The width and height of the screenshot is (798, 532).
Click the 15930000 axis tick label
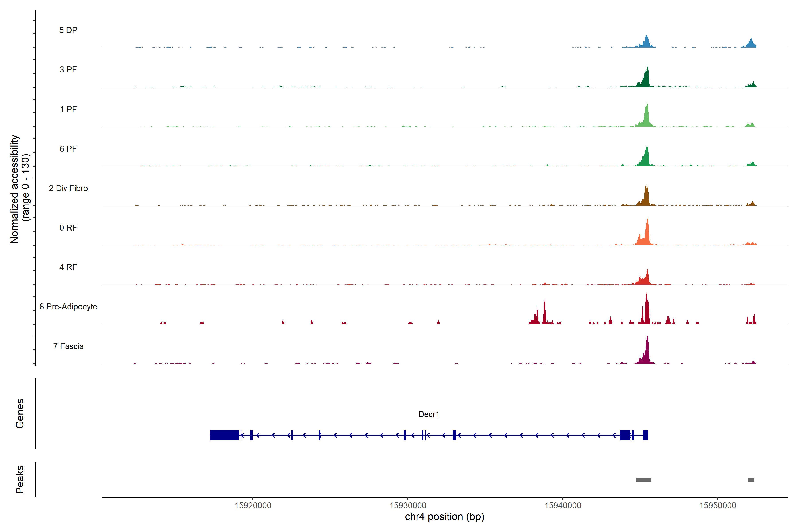(408, 506)
